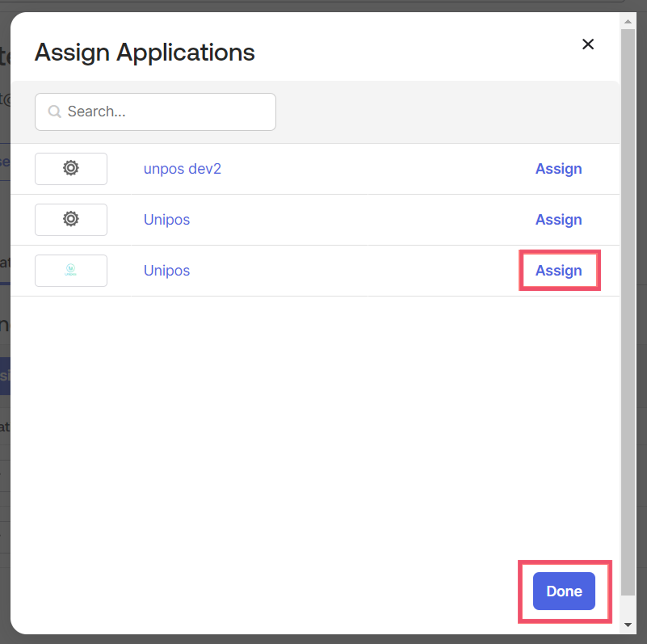
Task: Click the empty area below the application list
Action: [268, 429]
